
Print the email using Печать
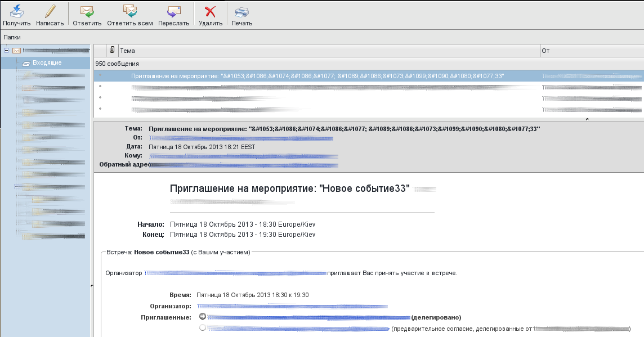(x=241, y=11)
